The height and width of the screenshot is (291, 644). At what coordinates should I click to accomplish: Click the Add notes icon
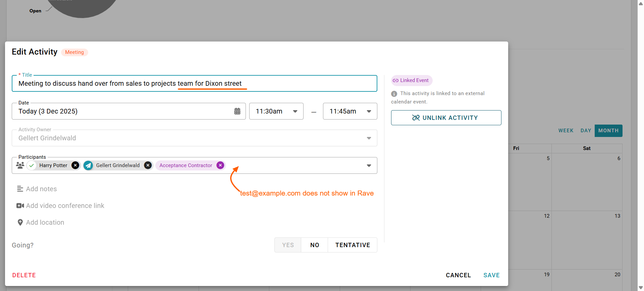(20, 189)
